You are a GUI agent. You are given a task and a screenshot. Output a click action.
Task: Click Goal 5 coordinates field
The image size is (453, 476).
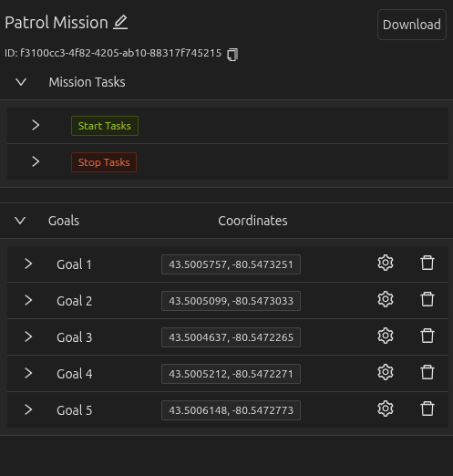tap(231, 410)
